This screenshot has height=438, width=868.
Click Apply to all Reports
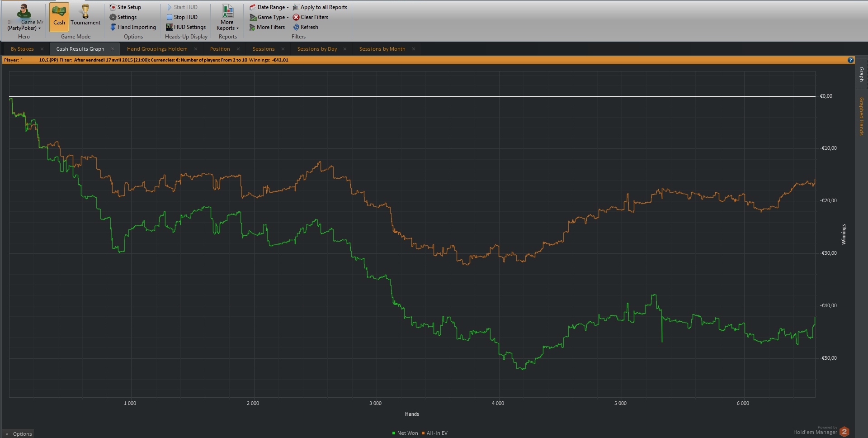[320, 7]
